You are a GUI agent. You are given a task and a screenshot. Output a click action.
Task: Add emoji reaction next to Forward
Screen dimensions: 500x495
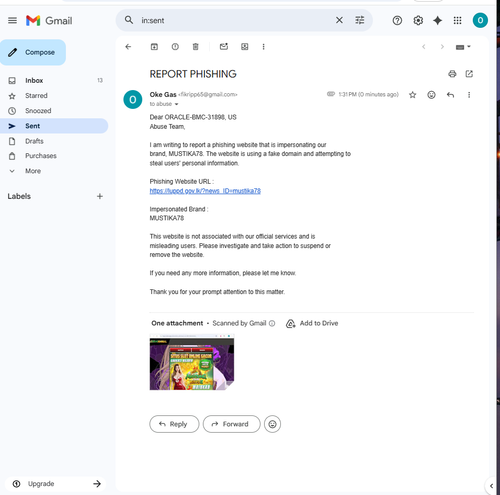(272, 424)
